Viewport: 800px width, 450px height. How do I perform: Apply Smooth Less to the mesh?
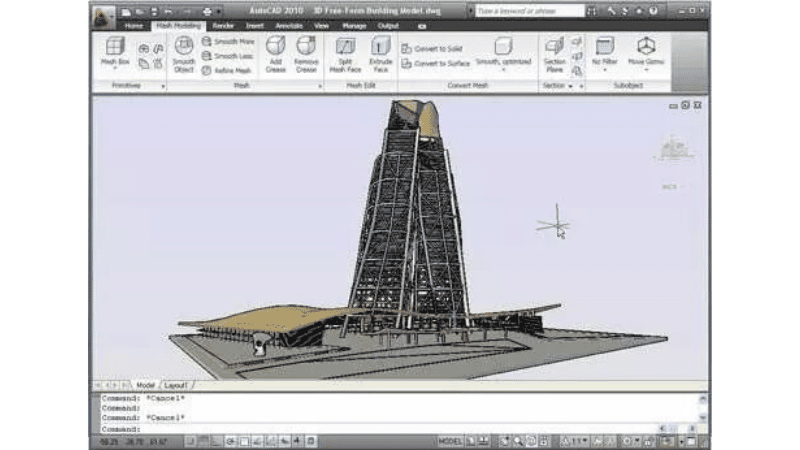point(228,56)
